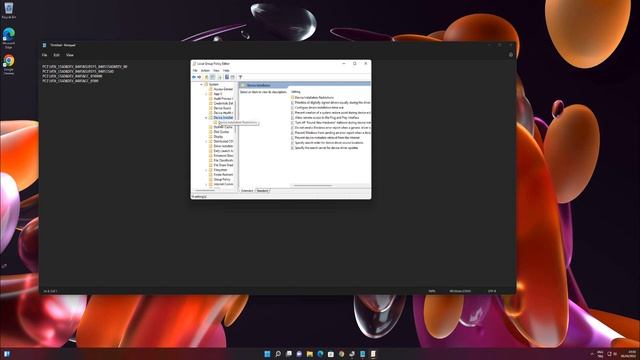640x360 pixels.
Task: Click the Up one level toolbar icon
Action: [x=207, y=77]
